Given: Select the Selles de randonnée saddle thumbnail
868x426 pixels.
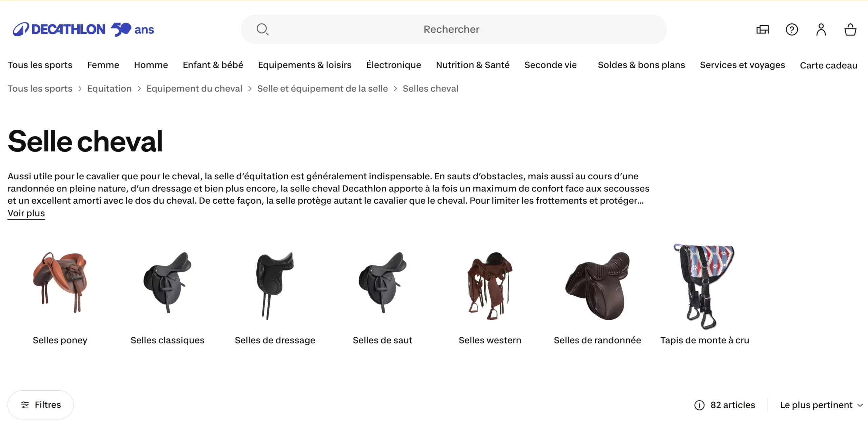Looking at the screenshot, I should click(597, 286).
